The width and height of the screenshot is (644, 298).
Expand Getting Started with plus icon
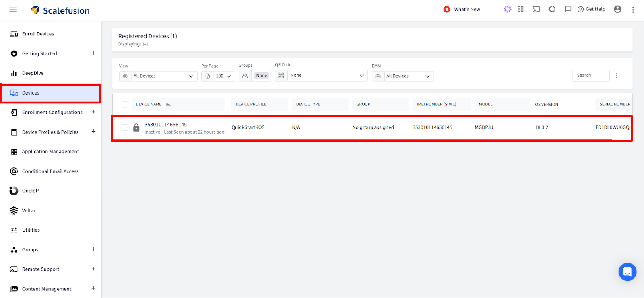click(93, 53)
